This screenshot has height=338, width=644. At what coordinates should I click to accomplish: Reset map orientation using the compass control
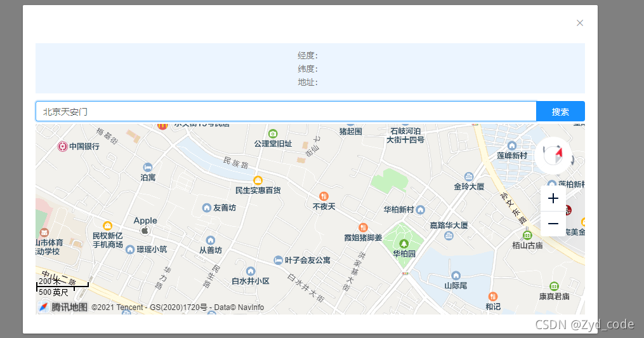coord(554,156)
